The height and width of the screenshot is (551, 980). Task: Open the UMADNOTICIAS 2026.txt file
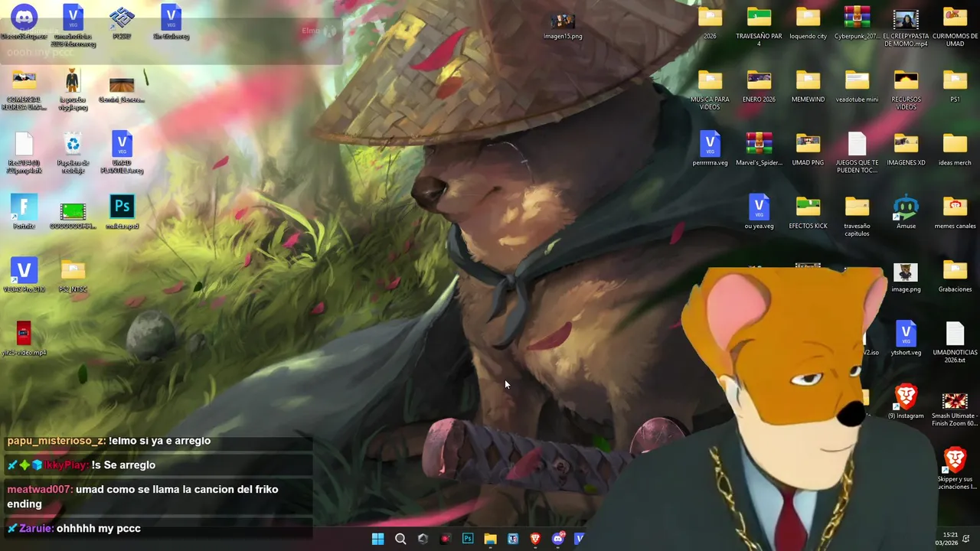(x=955, y=343)
